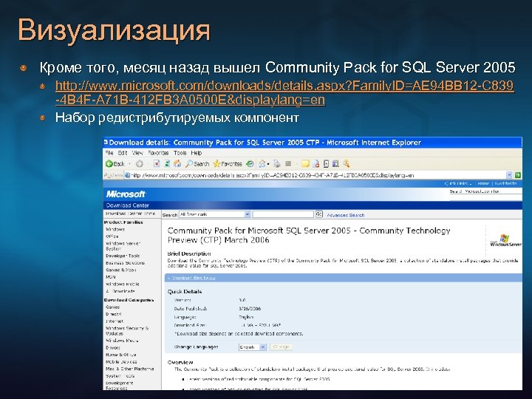The height and width of the screenshot is (399, 532).
Task: Select Games under Download Categories
Action: 112,307
